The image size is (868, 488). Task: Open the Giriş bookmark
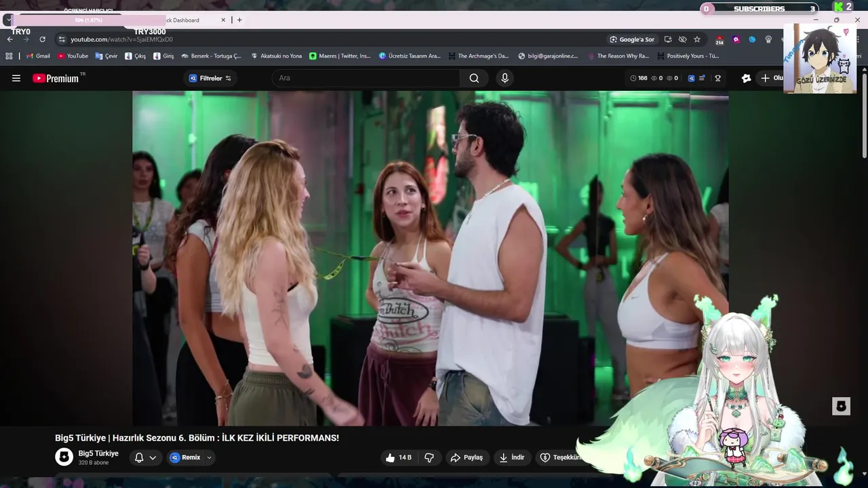163,56
